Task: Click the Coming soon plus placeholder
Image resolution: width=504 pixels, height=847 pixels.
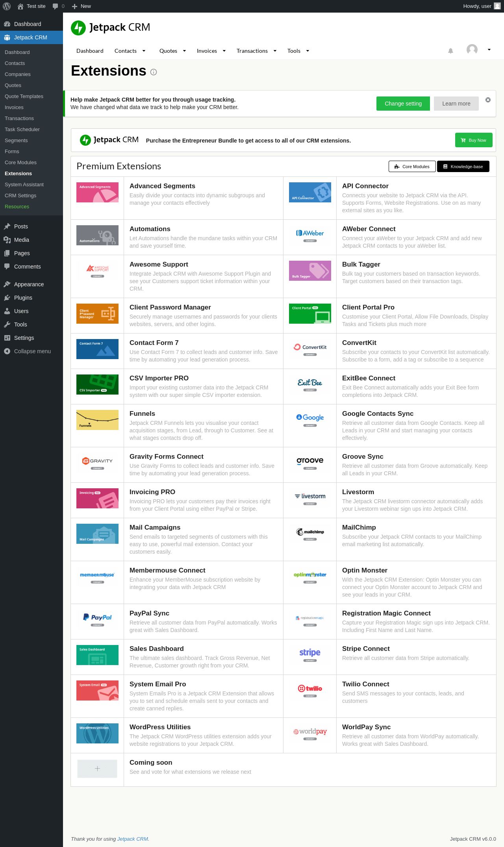Action: pos(97,769)
